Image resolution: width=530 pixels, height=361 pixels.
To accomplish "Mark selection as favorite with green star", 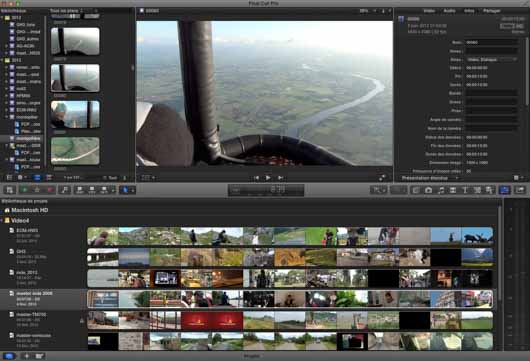I will coord(24,190).
